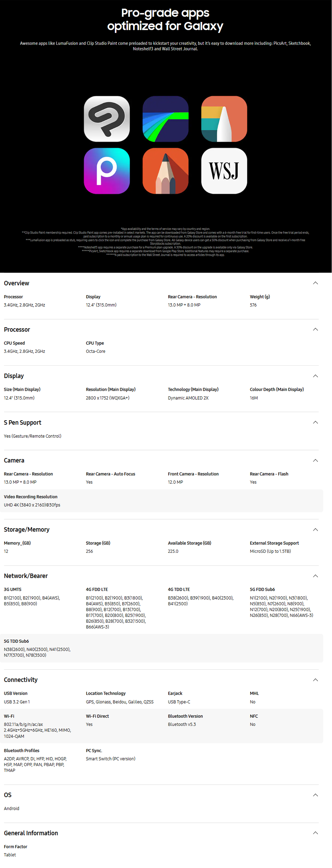Collapse the OS section chevron

coord(315,795)
